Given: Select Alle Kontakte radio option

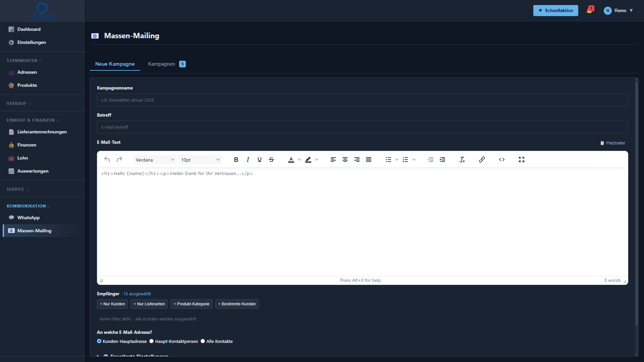Looking at the screenshot, I should pyautogui.click(x=203, y=341).
